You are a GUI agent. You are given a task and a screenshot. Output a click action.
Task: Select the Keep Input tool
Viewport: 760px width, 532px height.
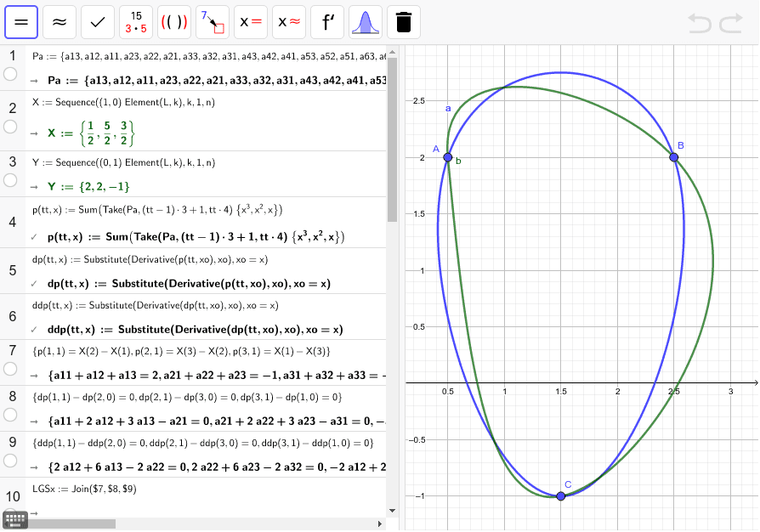click(98, 22)
